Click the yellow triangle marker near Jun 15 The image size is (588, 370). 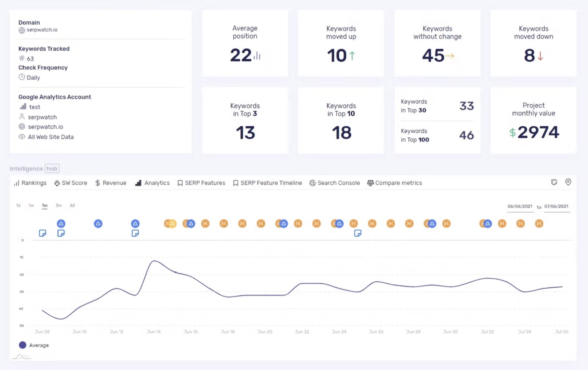[172, 223]
